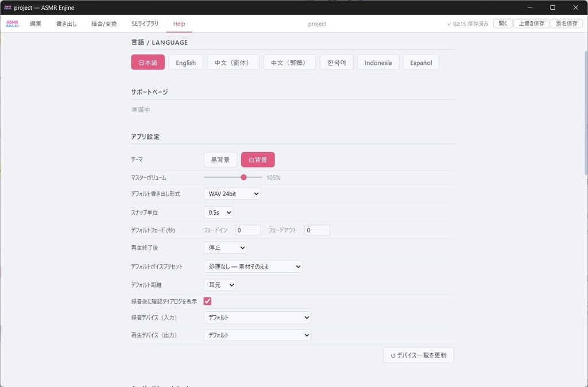Click the テーマ label

click(137, 160)
